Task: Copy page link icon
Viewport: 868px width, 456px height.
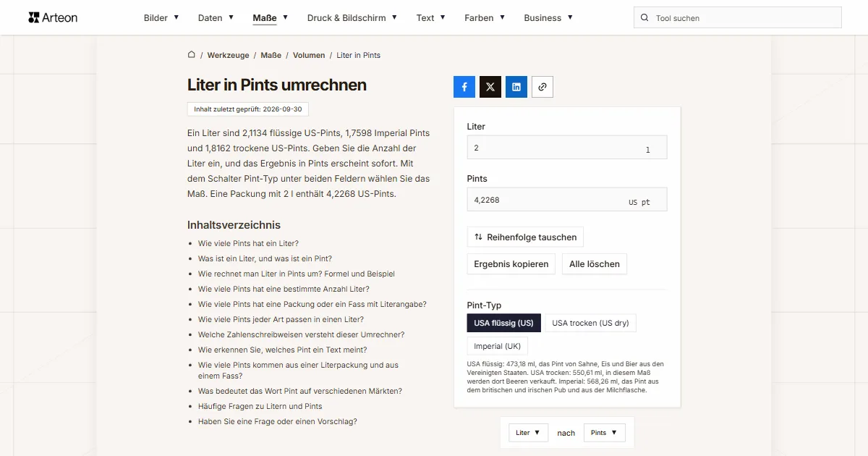Action: point(542,87)
